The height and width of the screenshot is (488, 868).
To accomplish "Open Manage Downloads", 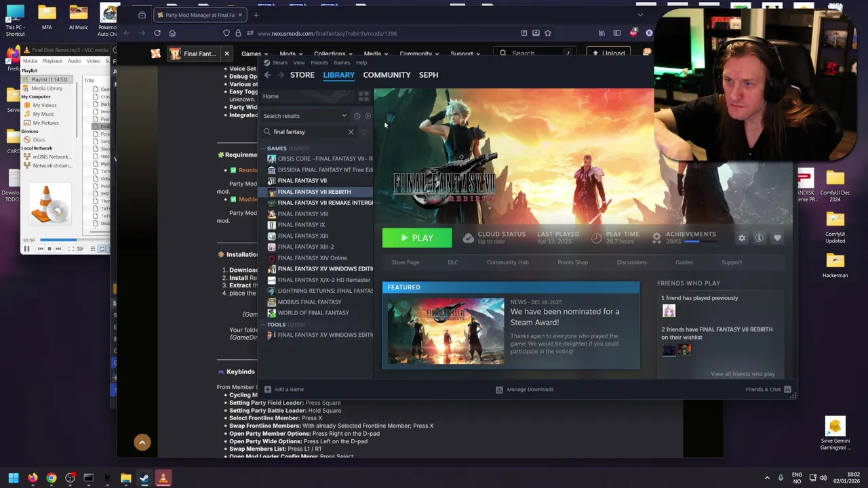I will pyautogui.click(x=524, y=390).
